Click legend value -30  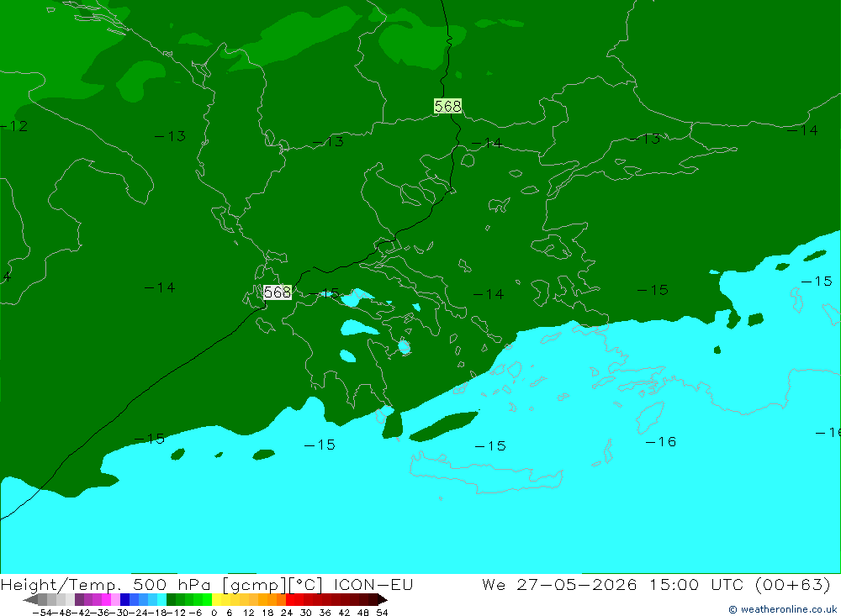(x=119, y=613)
